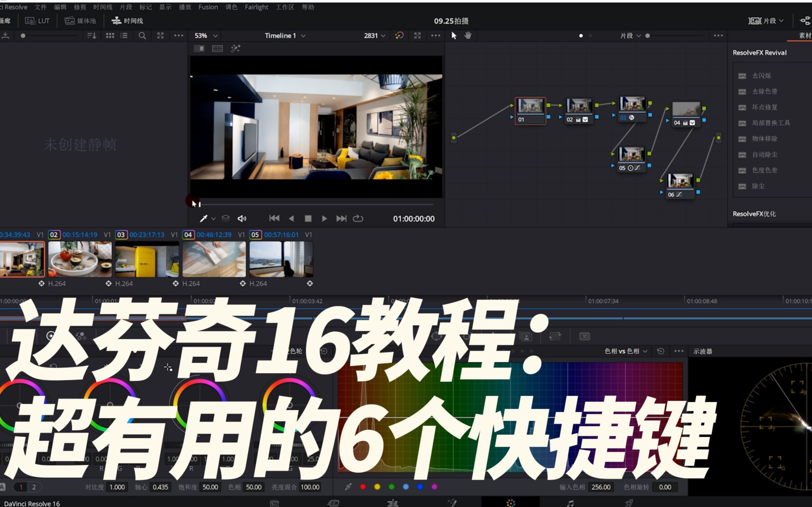Click the gallery search magnifier icon

142,36
